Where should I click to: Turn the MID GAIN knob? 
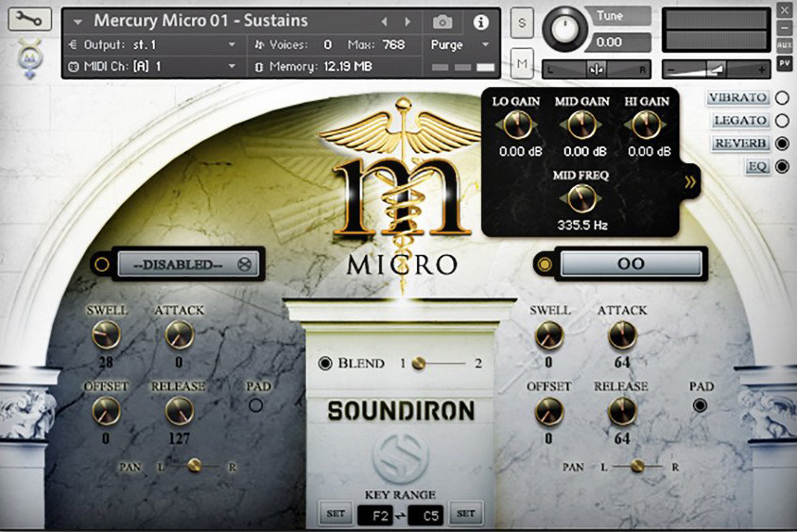coord(581,124)
